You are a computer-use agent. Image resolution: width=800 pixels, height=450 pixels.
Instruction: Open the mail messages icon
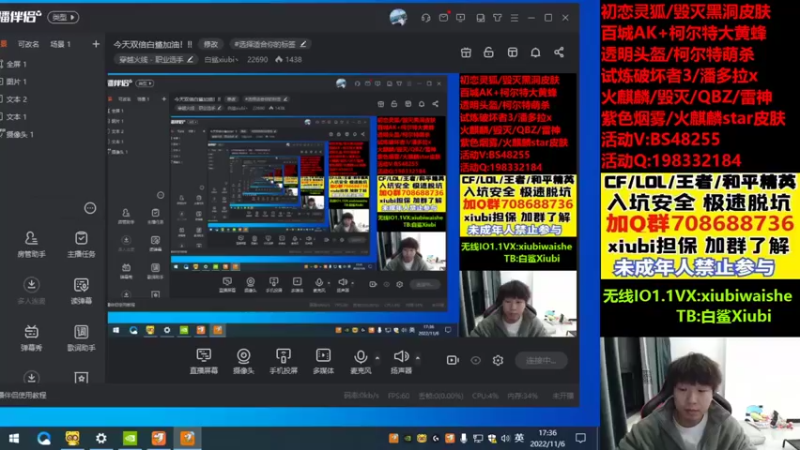coord(443,18)
